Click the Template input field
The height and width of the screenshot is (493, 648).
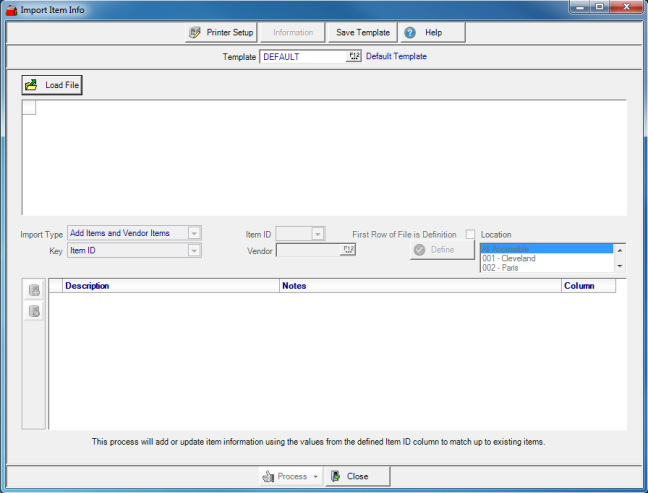(x=302, y=57)
